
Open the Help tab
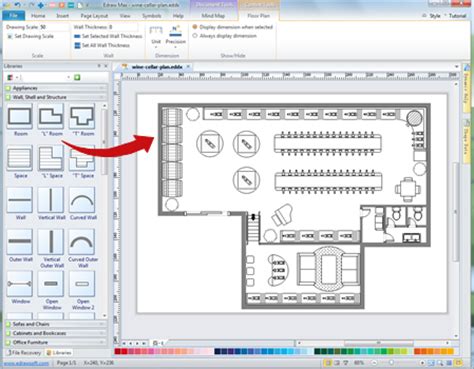pyautogui.click(x=178, y=16)
